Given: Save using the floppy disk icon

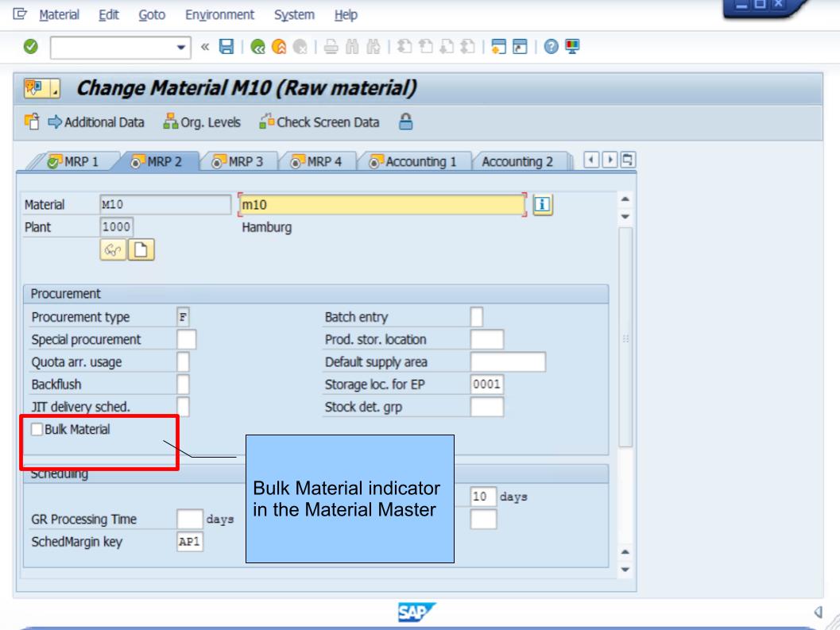Looking at the screenshot, I should click(226, 47).
